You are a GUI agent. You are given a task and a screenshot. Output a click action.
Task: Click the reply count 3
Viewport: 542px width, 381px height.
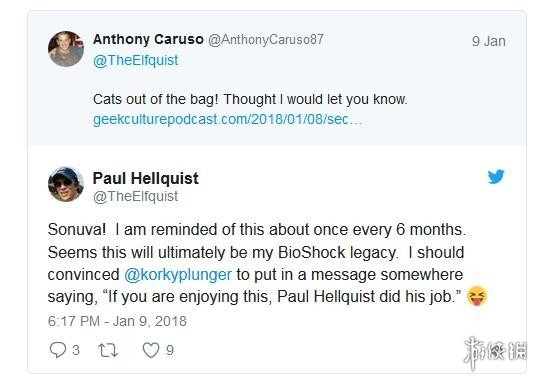click(76, 350)
